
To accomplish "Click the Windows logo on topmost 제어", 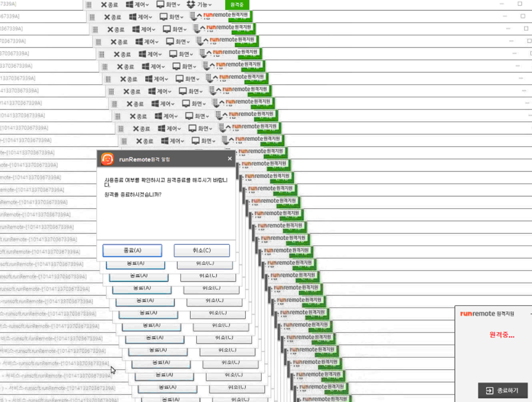I will pyautogui.click(x=129, y=5).
